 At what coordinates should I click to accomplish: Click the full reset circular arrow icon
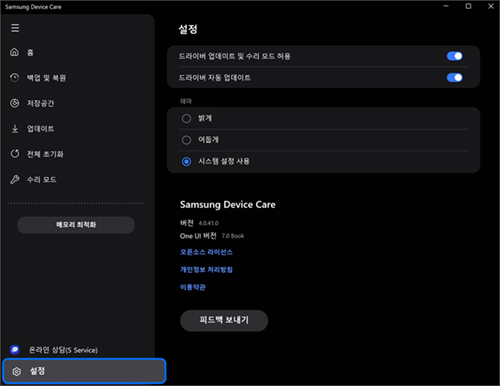click(x=15, y=154)
